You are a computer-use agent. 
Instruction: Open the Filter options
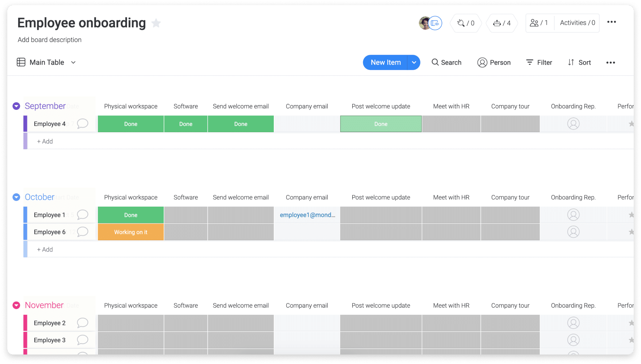pos(539,62)
